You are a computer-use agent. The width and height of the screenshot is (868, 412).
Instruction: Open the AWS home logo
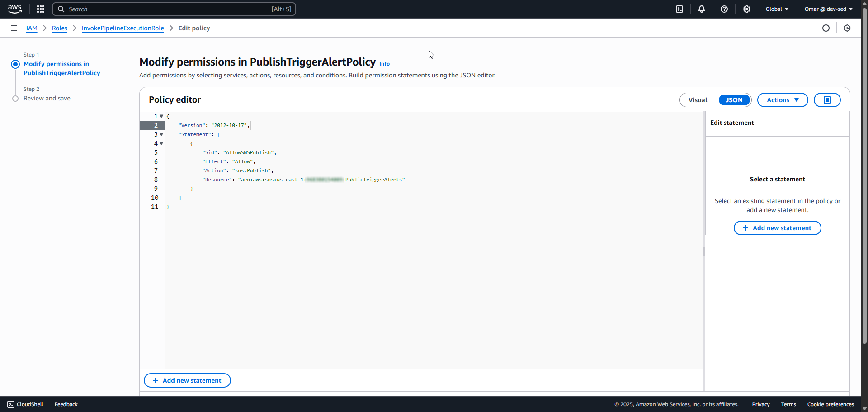click(x=14, y=9)
